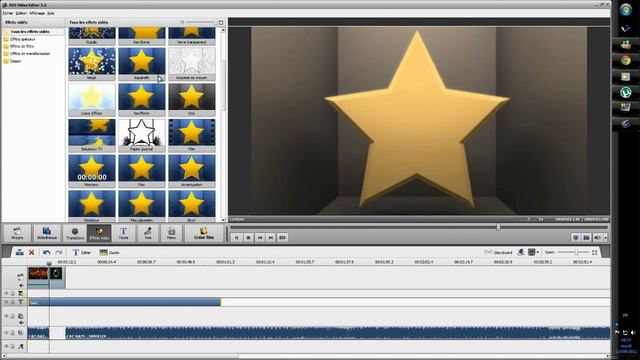Click the split icon in timeline toolbar
The height and width of the screenshot is (360, 640).
coord(19,253)
